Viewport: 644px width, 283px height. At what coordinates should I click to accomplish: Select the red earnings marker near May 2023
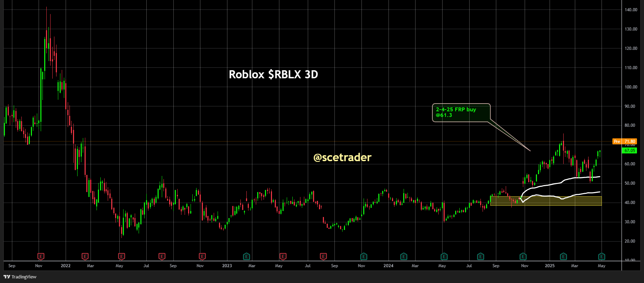[x=283, y=256]
